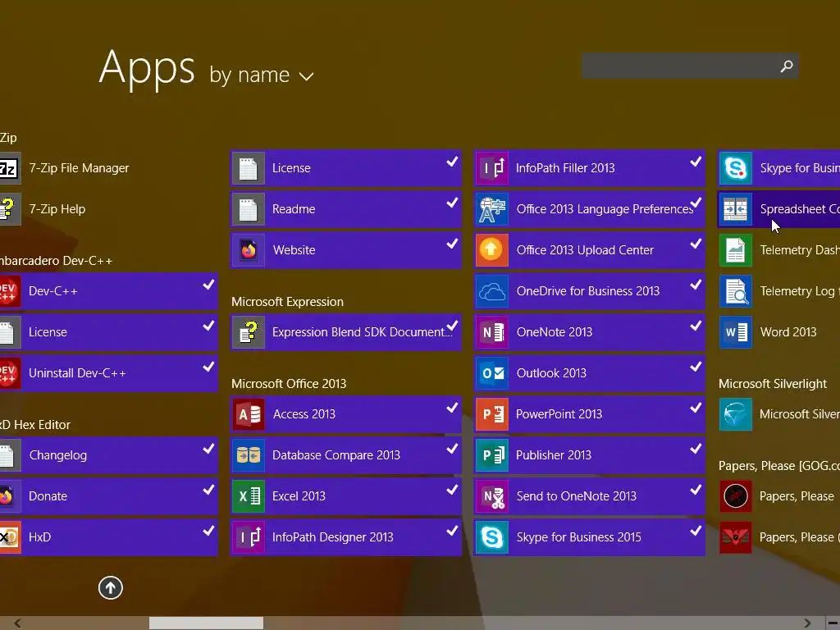The width and height of the screenshot is (840, 630).
Task: Click the Telemetry Log icon
Action: tap(736, 291)
